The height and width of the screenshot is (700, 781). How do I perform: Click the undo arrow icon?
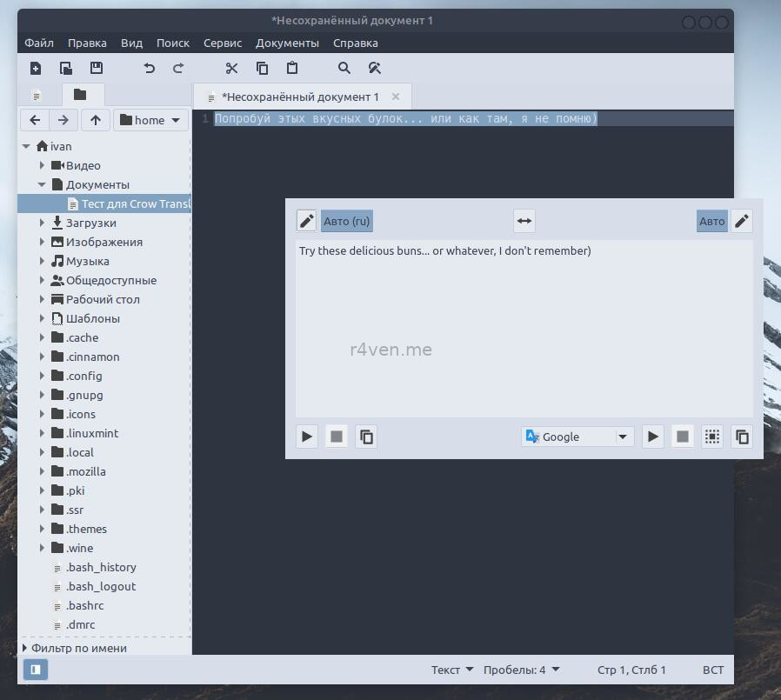[149, 69]
